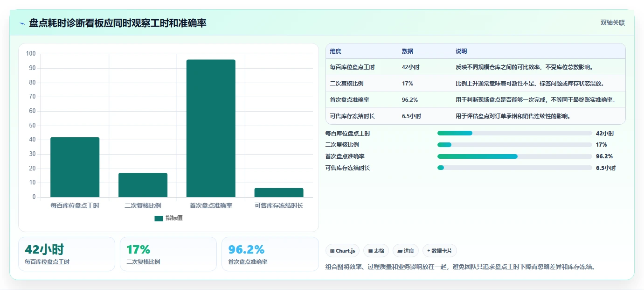
Task: Click the 双轴关联 label in header
Action: (x=612, y=23)
